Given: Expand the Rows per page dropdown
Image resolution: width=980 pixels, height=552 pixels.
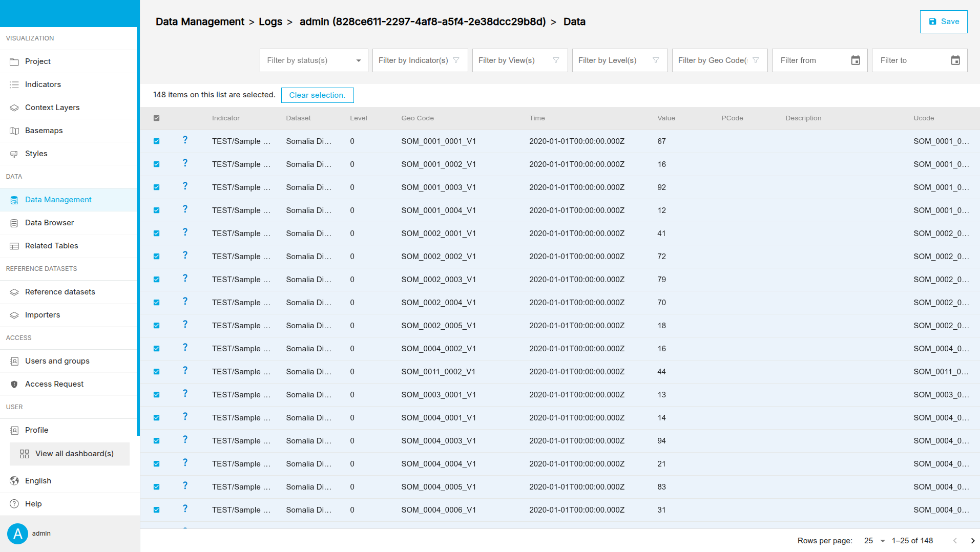Looking at the screenshot, I should coord(874,541).
